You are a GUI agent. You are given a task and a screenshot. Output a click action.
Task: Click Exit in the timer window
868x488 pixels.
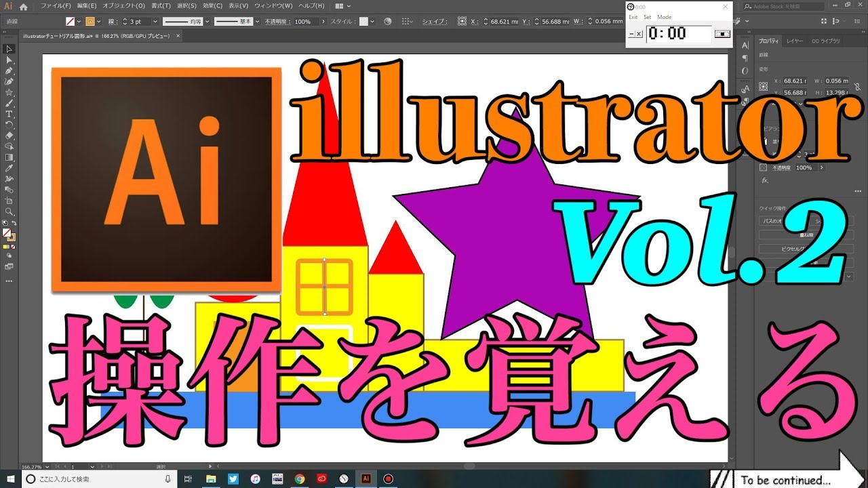(633, 17)
